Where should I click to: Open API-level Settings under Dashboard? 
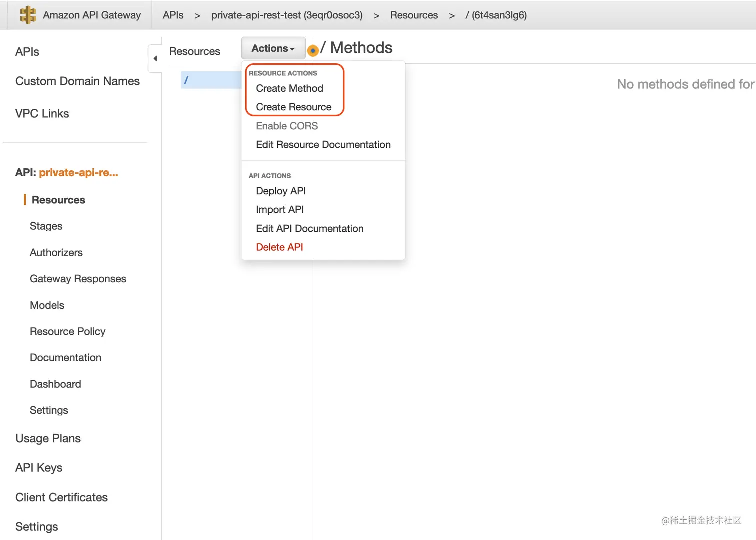coord(49,410)
